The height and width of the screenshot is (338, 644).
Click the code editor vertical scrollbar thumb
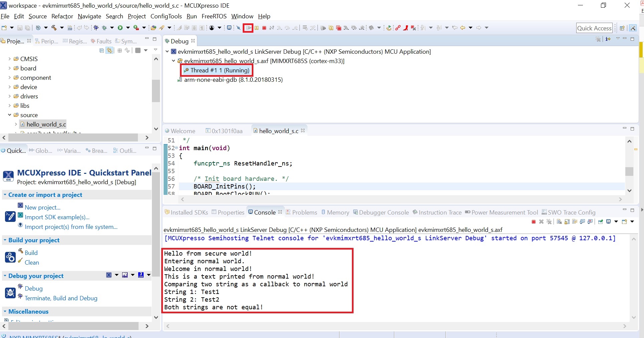[x=629, y=171]
